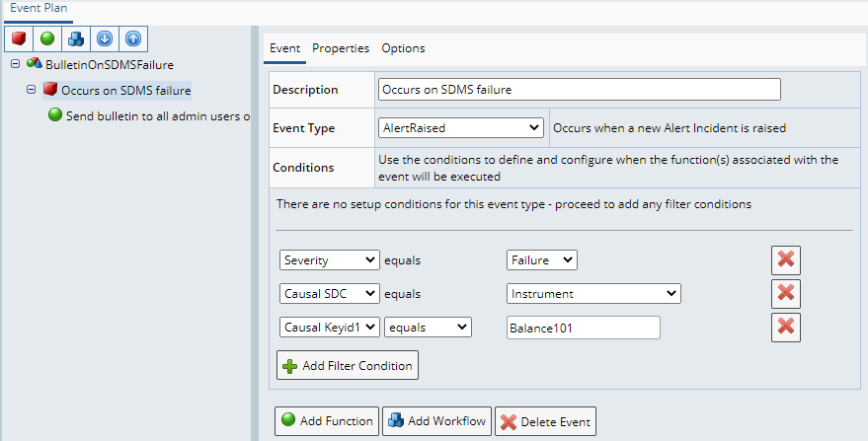Click the move up arrow toolbar icon

133,38
